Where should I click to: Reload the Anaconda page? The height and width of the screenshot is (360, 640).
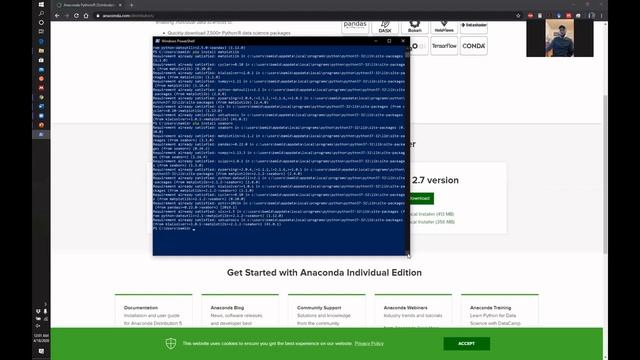(x=76, y=16)
